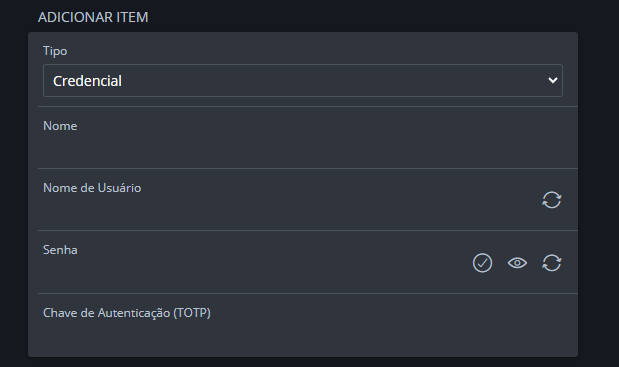Click the Nome label
Screen dimensions: 619x367
(x=60, y=126)
